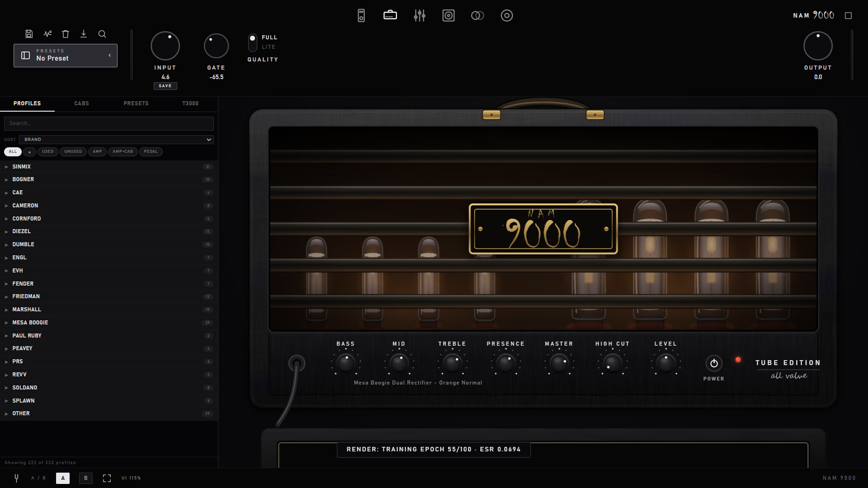Expand the MESA BOOGIE brand group
Viewport: 868px width, 488px height.
coord(109,323)
